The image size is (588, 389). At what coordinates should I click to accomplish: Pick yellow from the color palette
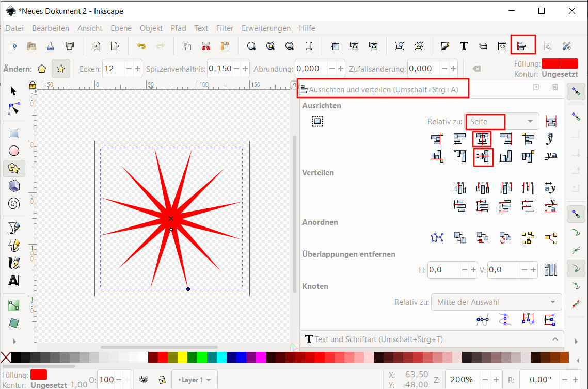pyautogui.click(x=182, y=357)
